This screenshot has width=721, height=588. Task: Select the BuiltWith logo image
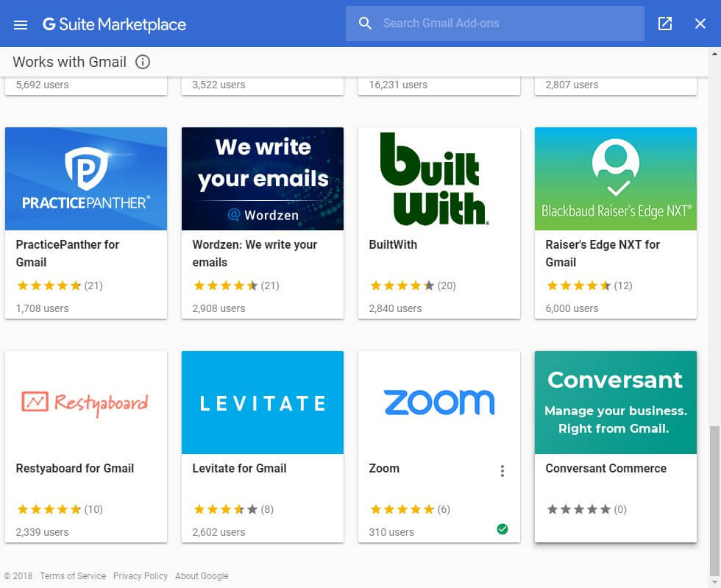[x=439, y=179]
